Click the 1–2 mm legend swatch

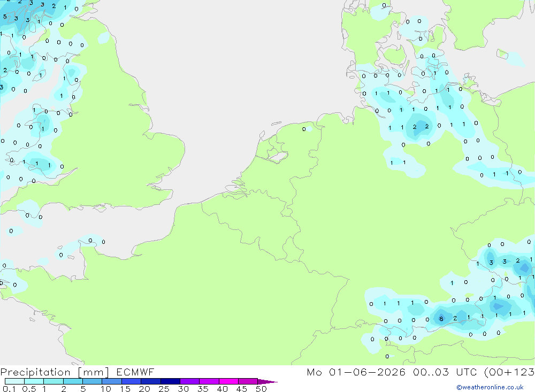[53, 381]
